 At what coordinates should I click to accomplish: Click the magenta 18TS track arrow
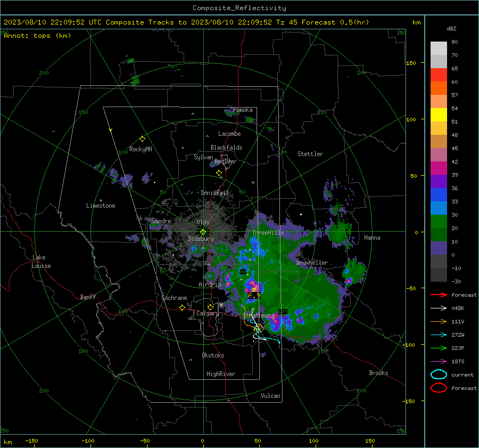tap(439, 362)
